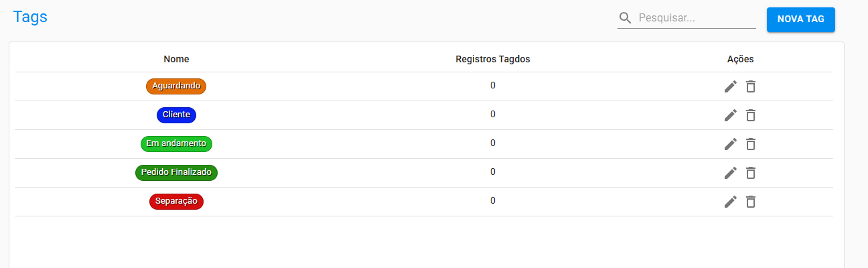
Task: Click the Registros Tagdos column header
Action: [x=492, y=59]
